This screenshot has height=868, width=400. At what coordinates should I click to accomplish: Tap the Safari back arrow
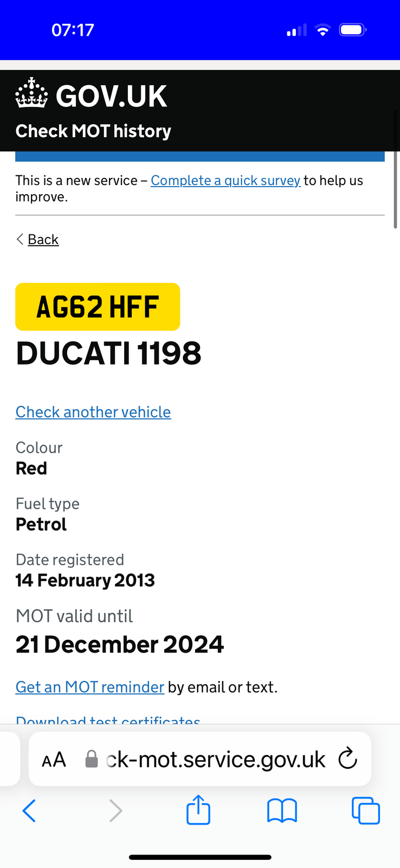pyautogui.click(x=29, y=811)
